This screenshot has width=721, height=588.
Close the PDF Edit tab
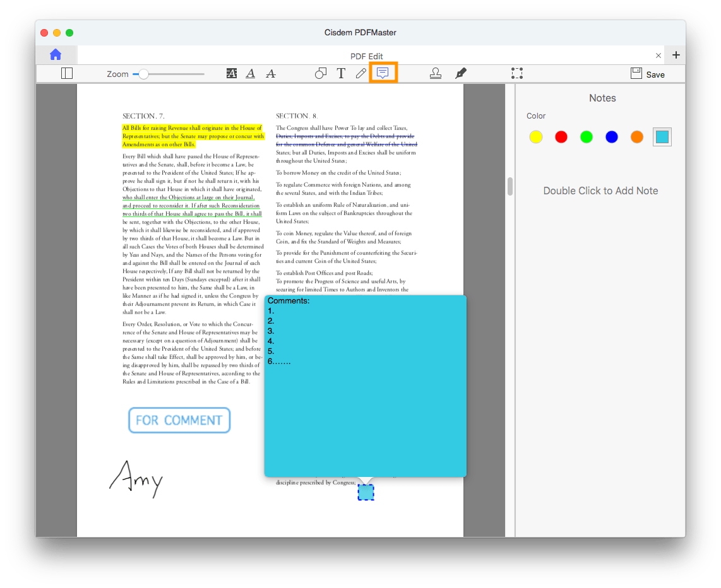click(x=658, y=56)
